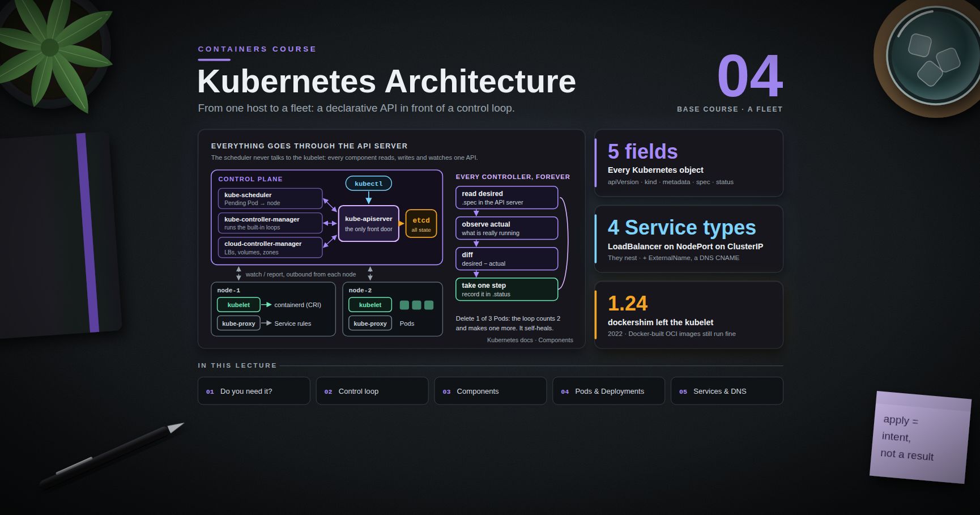Select the kube-scheduler component box

270,199
